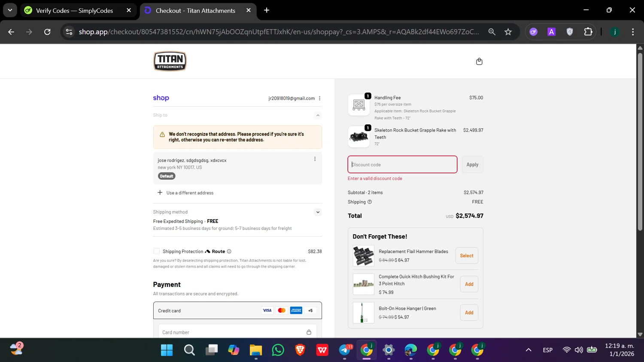644x362 pixels.
Task: Click the card number lock icon
Action: click(309, 332)
